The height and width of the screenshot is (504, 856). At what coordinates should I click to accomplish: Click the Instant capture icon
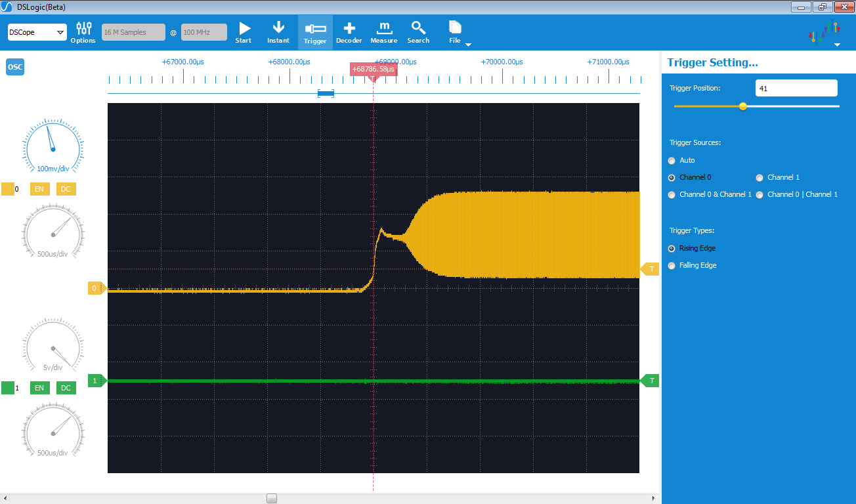coord(278,32)
